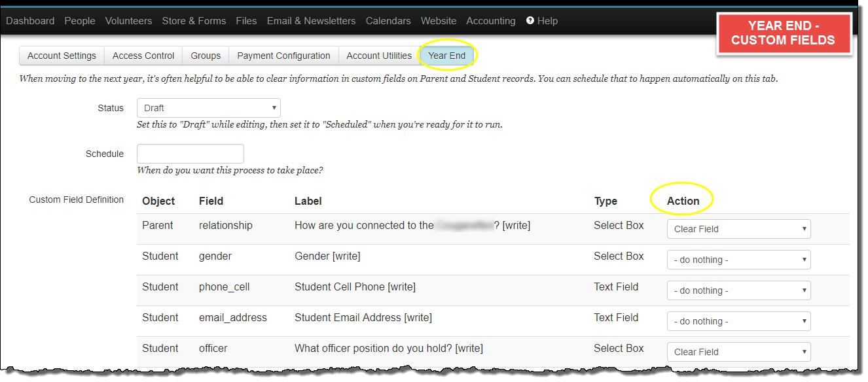Open Action dropdown for email_address field
The image size is (868, 382).
[739, 321]
